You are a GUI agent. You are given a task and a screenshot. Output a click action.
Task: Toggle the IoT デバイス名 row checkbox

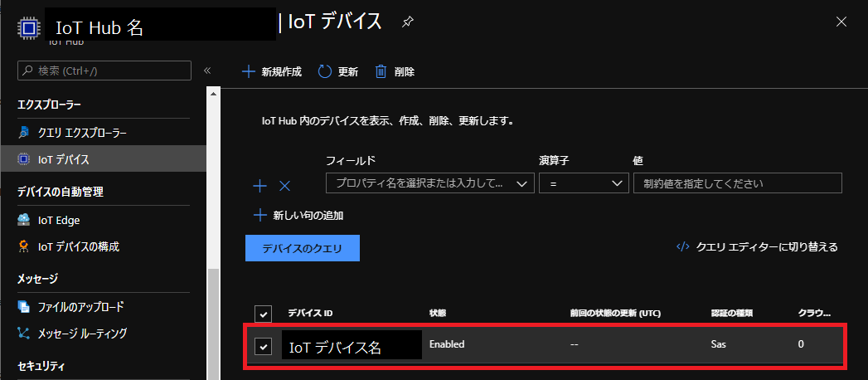coord(263,347)
